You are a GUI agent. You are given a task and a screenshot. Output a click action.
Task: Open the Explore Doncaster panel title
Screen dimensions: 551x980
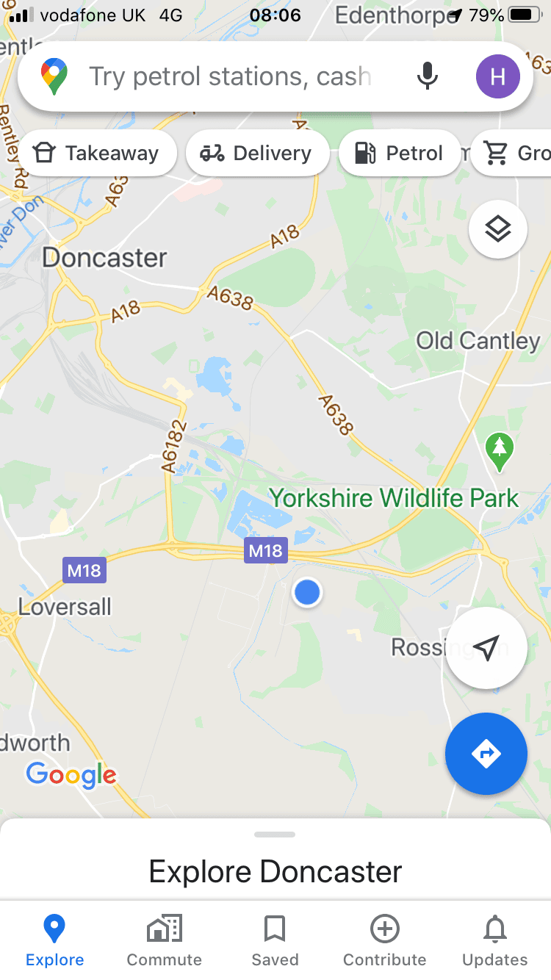tap(275, 872)
